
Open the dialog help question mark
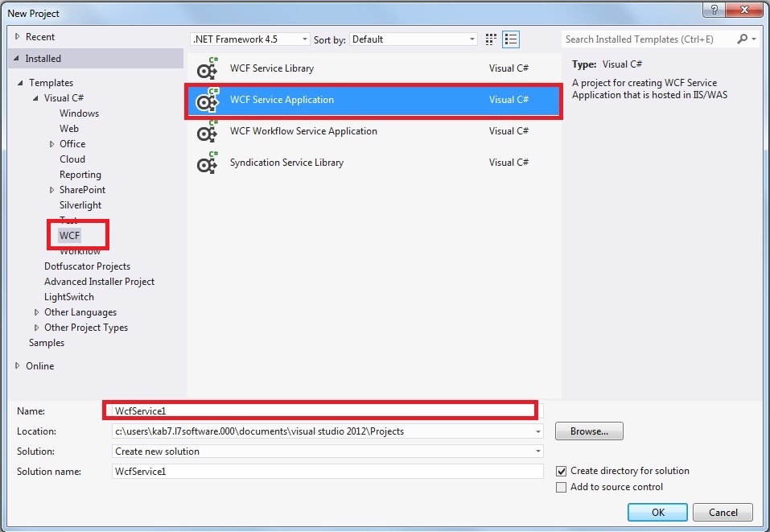(x=714, y=10)
